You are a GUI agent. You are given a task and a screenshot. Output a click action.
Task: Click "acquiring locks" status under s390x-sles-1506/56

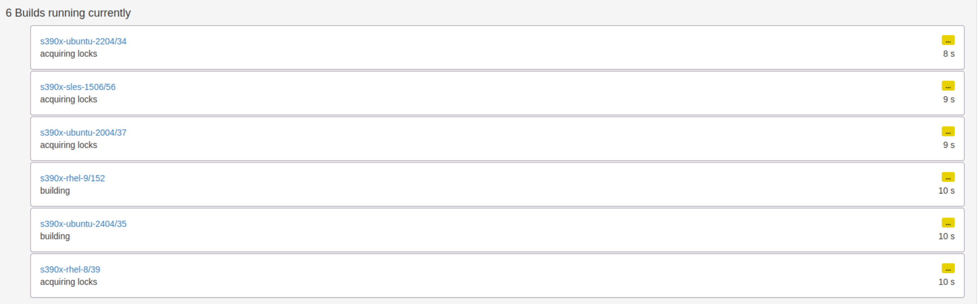(69, 99)
